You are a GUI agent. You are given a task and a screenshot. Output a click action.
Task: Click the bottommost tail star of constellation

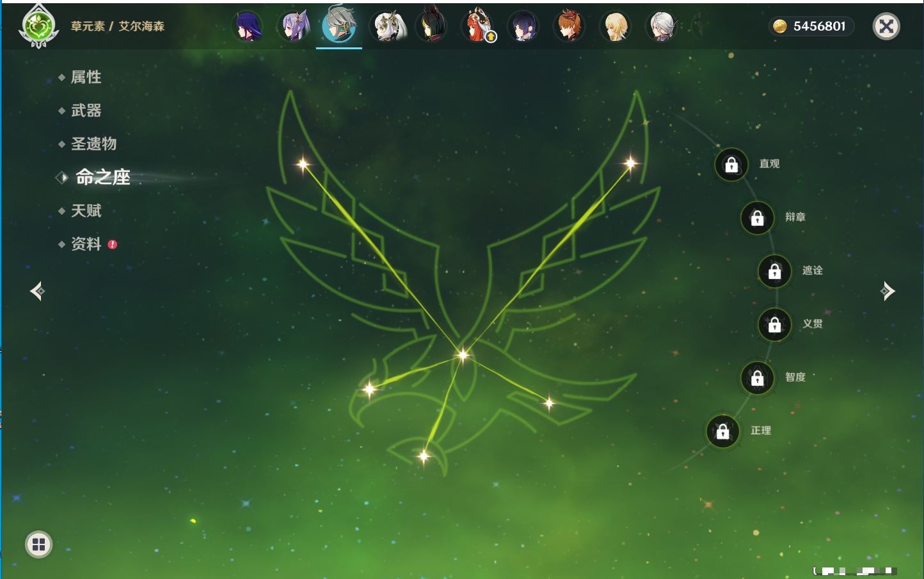[x=424, y=456]
